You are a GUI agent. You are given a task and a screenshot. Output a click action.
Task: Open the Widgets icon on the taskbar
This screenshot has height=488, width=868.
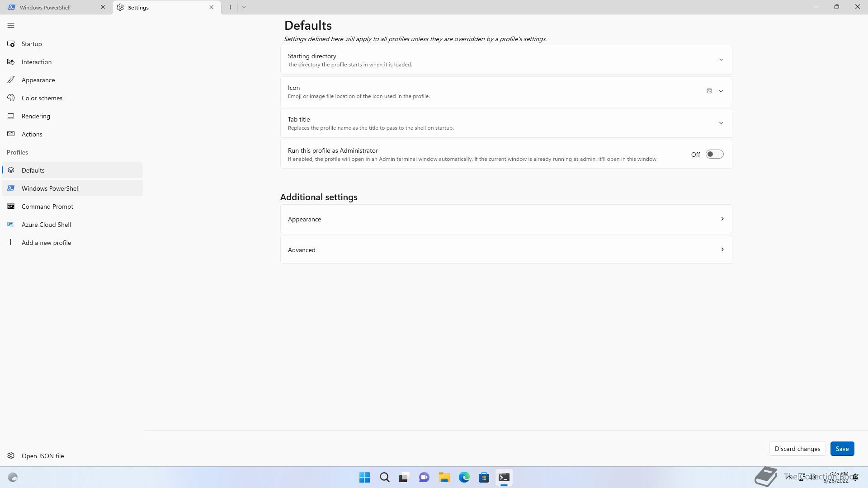[x=13, y=477]
